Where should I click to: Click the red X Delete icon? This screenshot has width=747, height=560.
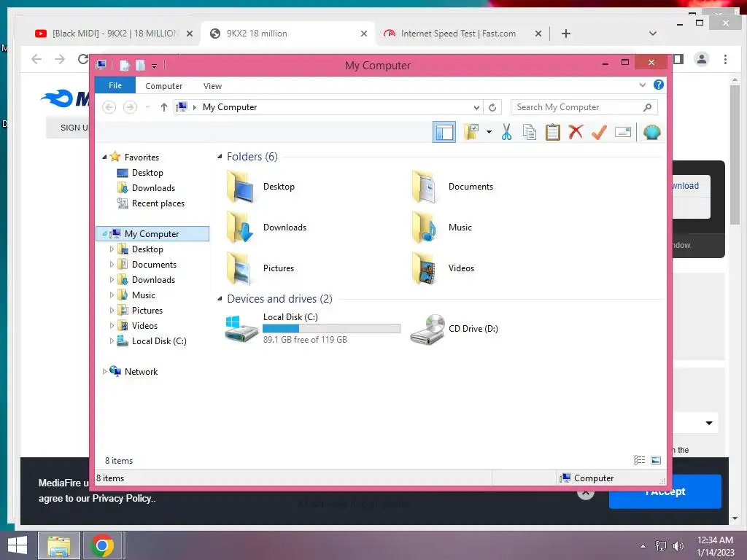point(576,132)
